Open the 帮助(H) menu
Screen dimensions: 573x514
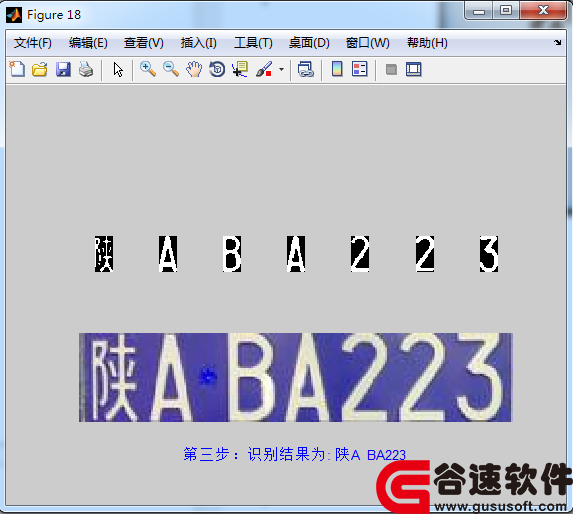[427, 43]
